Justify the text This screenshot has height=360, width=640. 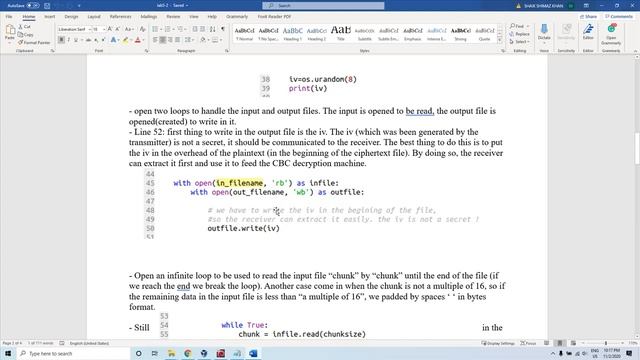(x=178, y=40)
